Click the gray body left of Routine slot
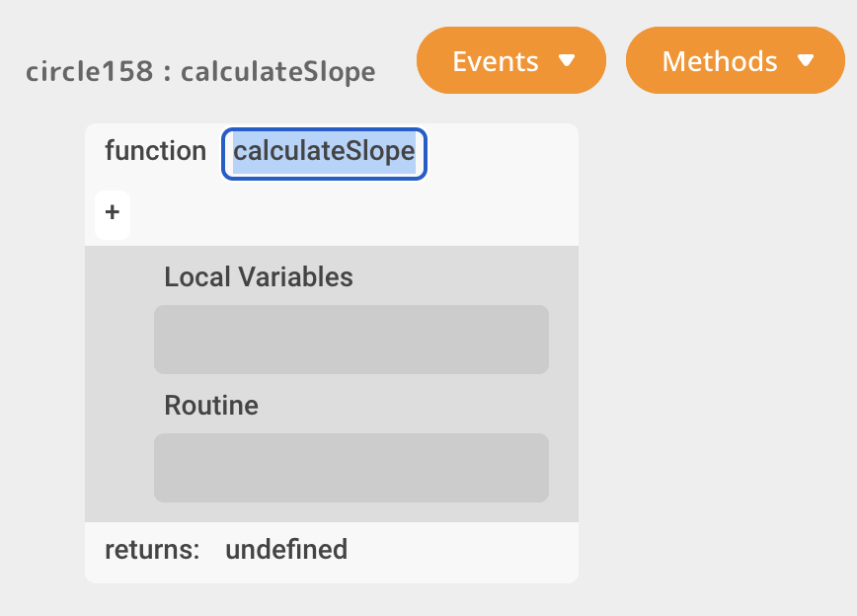Image resolution: width=857 pixels, height=616 pixels. 118,468
